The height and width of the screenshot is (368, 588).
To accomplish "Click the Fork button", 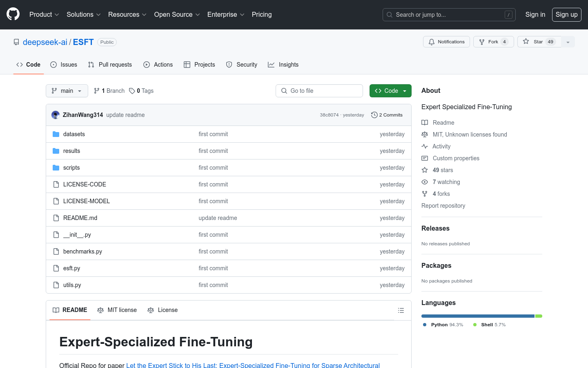I will [493, 42].
